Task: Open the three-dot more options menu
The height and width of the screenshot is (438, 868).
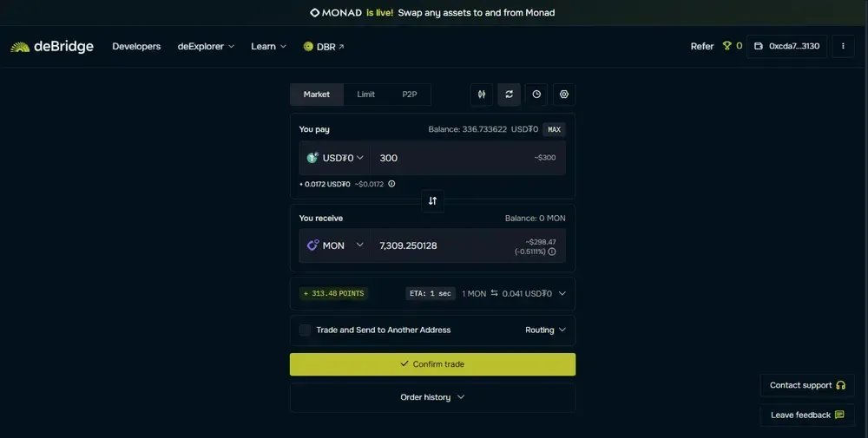Action: click(x=843, y=47)
